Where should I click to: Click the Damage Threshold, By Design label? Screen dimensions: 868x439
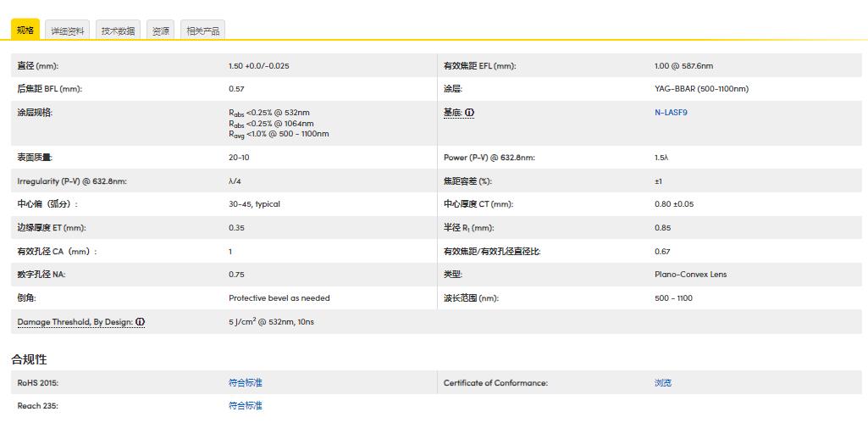(75, 322)
